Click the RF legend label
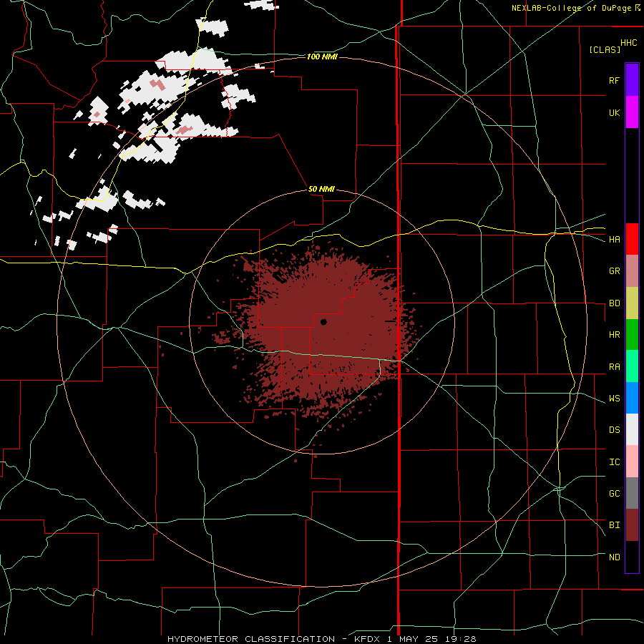This screenshot has height=644, width=644. [614, 80]
